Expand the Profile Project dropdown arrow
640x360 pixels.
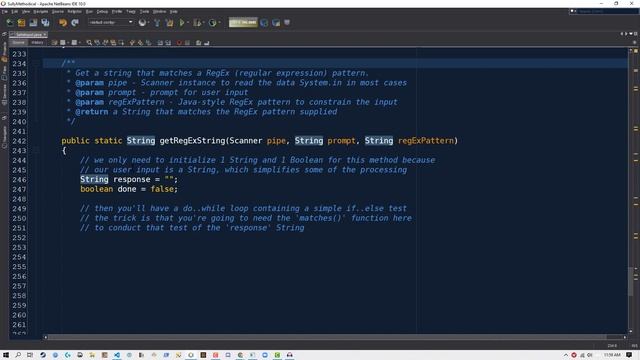tap(219, 23)
